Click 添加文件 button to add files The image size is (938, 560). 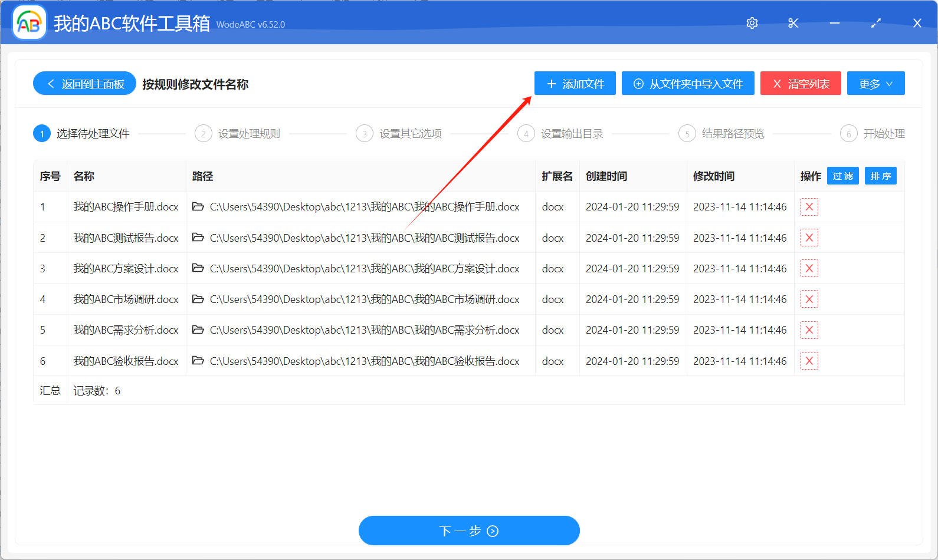pos(575,84)
